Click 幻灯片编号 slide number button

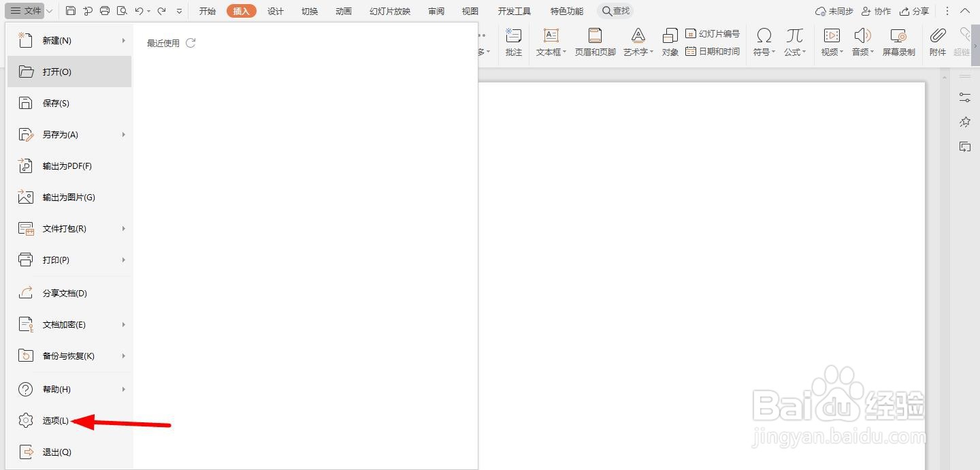[713, 33]
